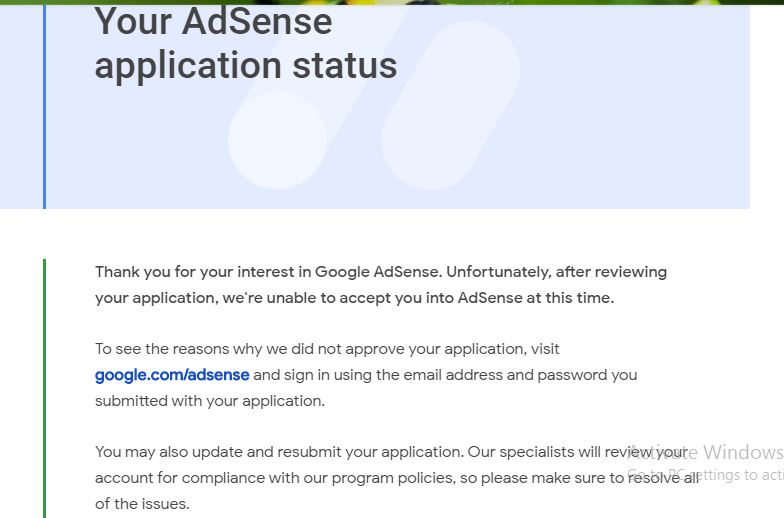Click the 'application status' heading line
Image resolution: width=784 pixels, height=518 pixels.
pyautogui.click(x=246, y=66)
